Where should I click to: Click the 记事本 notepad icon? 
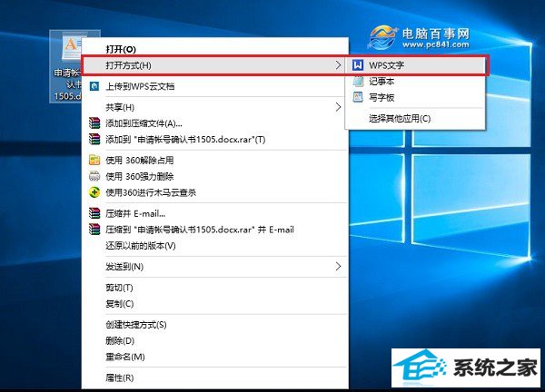[358, 82]
